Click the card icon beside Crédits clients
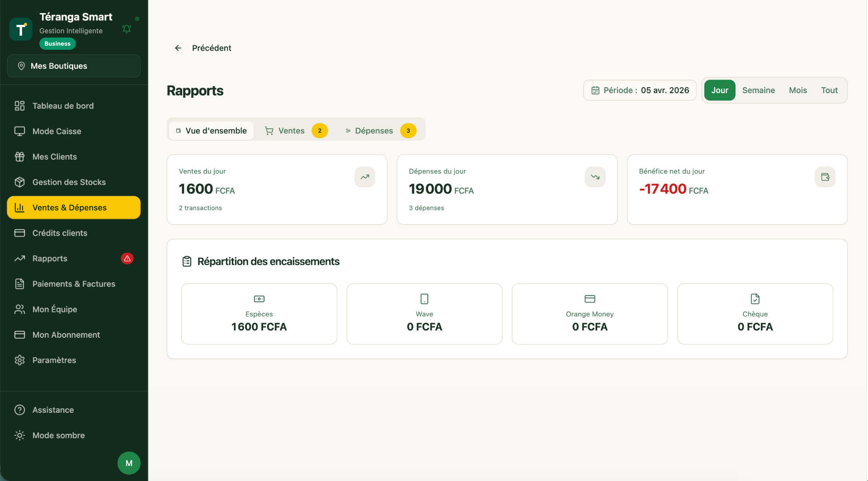This screenshot has width=868, height=481. (19, 233)
